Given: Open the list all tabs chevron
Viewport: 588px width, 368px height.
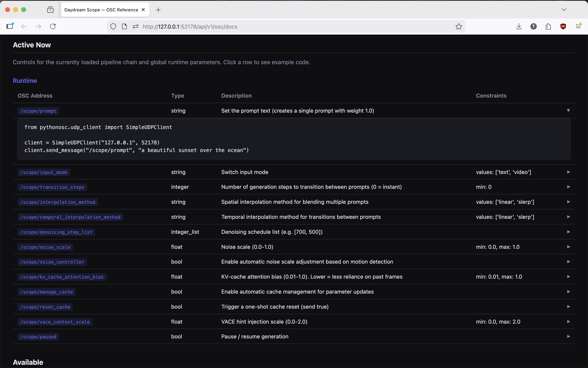Looking at the screenshot, I should (x=564, y=10).
